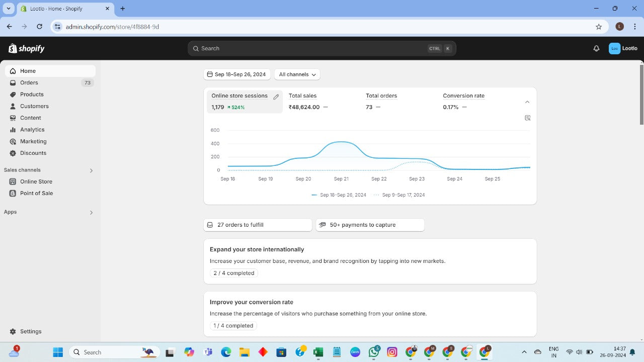Image resolution: width=644 pixels, height=362 pixels.
Task: Collapse the metrics chart with chevron
Action: 527,102
